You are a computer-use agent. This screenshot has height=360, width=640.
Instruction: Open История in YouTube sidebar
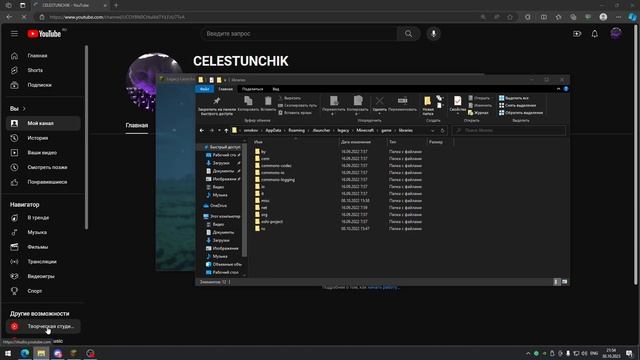coord(43,138)
